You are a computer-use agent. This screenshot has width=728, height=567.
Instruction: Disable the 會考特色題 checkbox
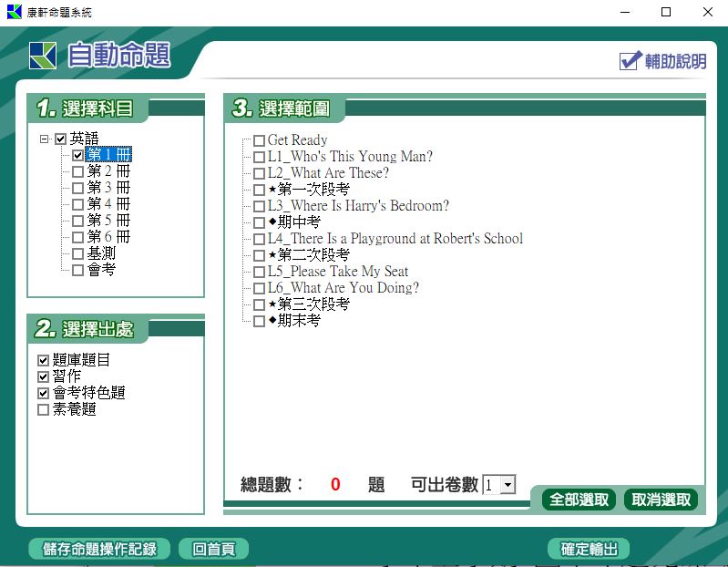pyautogui.click(x=43, y=394)
